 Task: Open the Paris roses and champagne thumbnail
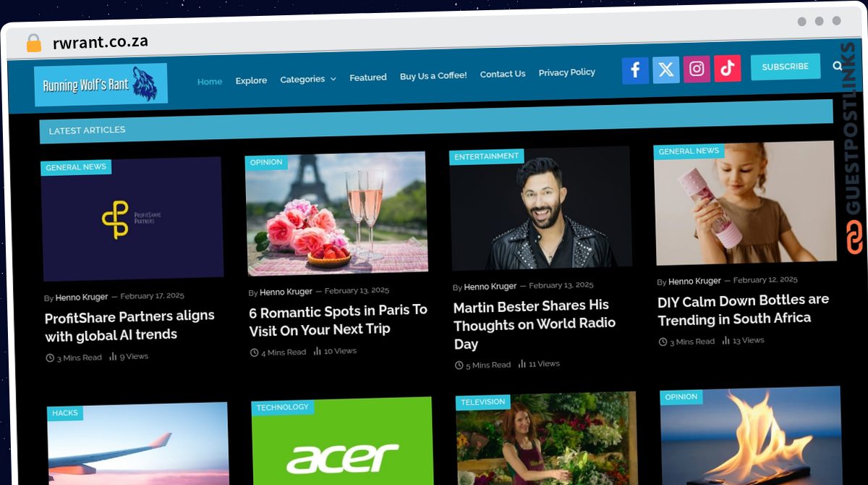(336, 214)
